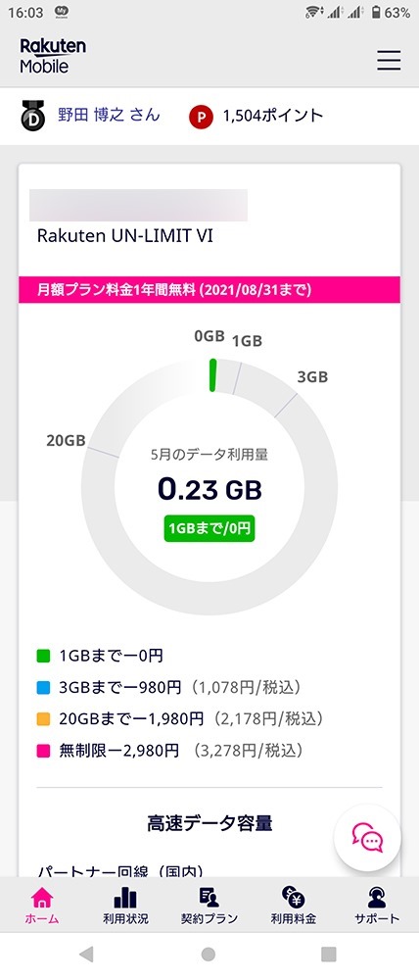Tap Android recent apps square button
The width and height of the screenshot is (419, 980).
click(x=329, y=954)
